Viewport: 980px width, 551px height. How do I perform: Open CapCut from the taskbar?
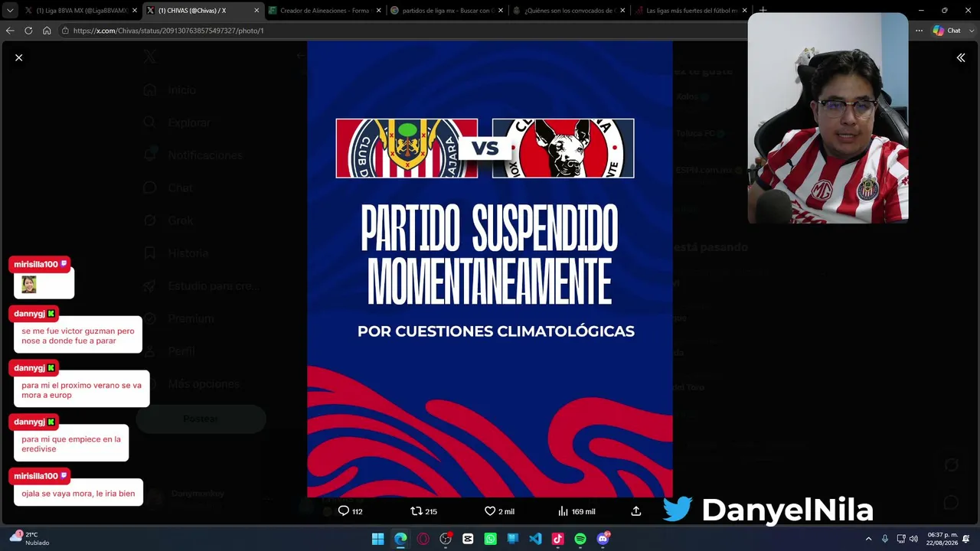point(468,539)
